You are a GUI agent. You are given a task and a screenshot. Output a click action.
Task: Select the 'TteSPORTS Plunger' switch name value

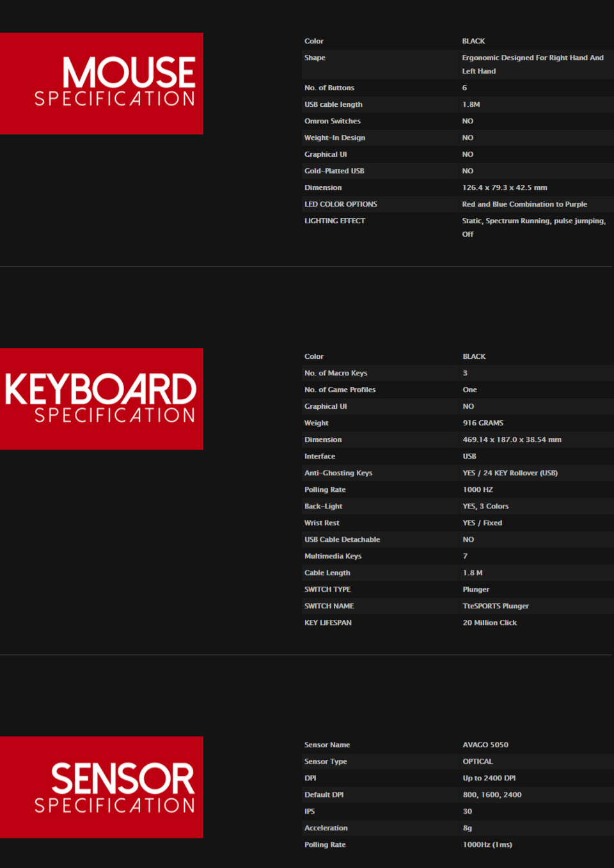(496, 606)
